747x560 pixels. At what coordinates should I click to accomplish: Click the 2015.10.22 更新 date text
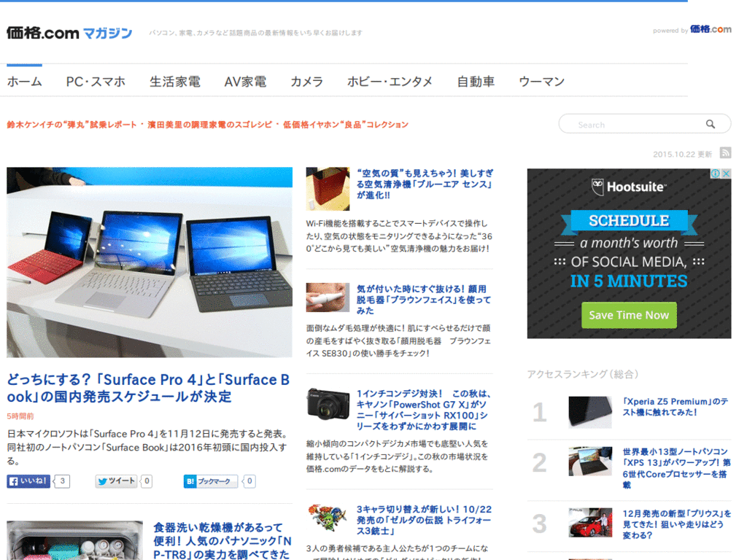coord(682,155)
